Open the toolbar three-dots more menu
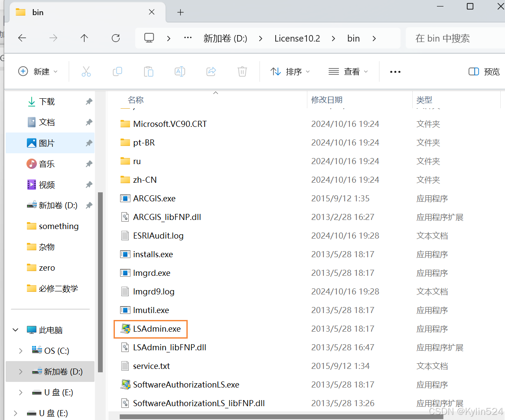This screenshot has height=420, width=505. (x=395, y=72)
